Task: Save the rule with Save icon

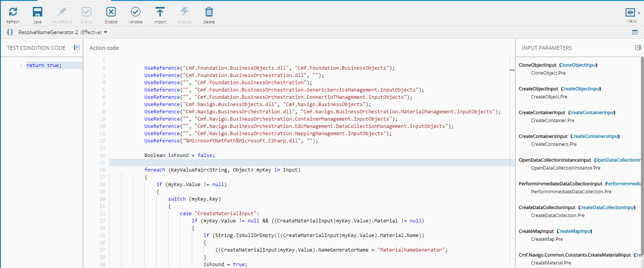Action: click(x=38, y=12)
